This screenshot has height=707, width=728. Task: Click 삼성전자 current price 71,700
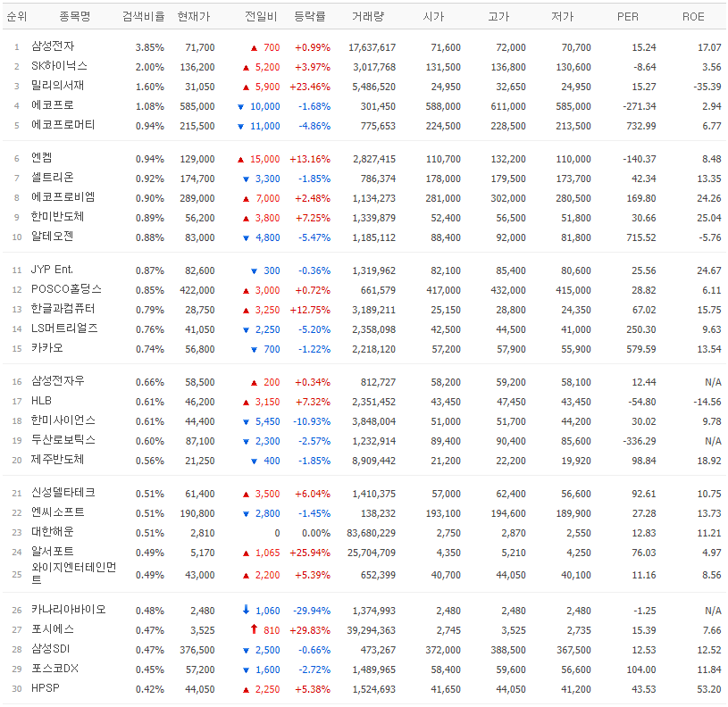(200, 47)
